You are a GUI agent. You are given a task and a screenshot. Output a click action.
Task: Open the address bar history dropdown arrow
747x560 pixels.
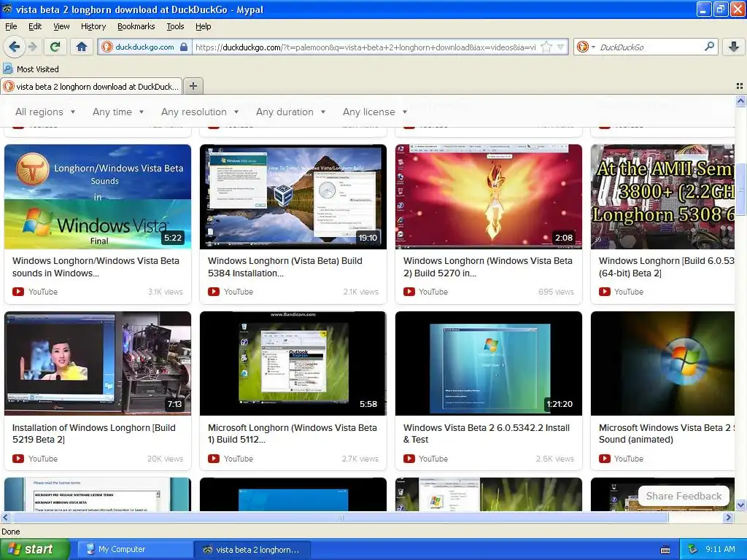pos(561,47)
